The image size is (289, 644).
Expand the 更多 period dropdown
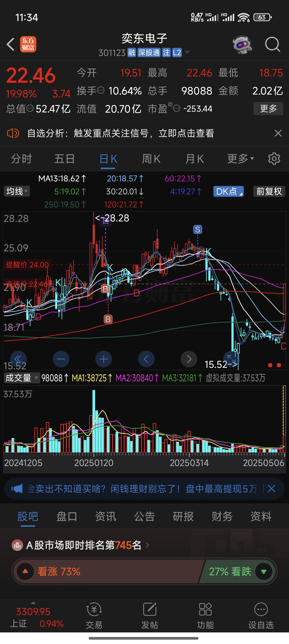(240, 158)
